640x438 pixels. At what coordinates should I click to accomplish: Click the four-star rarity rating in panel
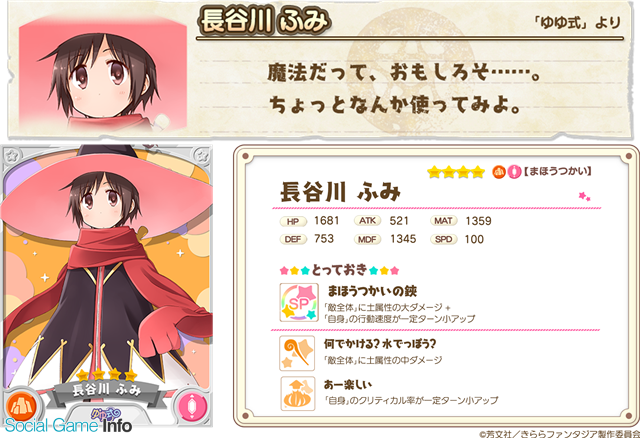pos(456,172)
